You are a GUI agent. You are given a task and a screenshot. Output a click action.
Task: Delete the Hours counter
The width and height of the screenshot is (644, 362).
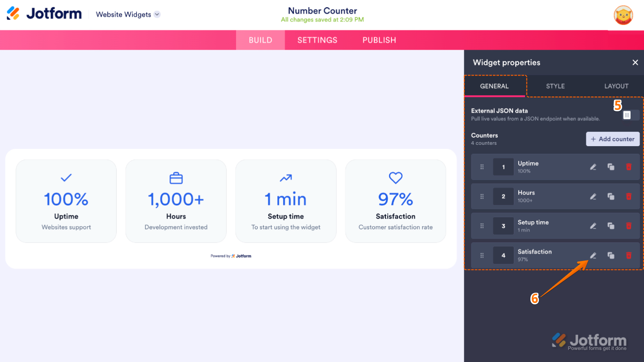pos(629,197)
